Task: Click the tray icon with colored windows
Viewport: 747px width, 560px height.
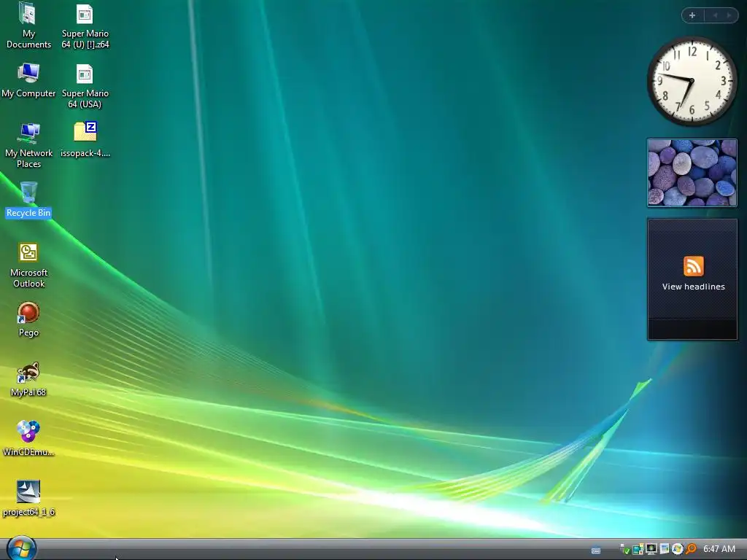Action: tap(638, 549)
